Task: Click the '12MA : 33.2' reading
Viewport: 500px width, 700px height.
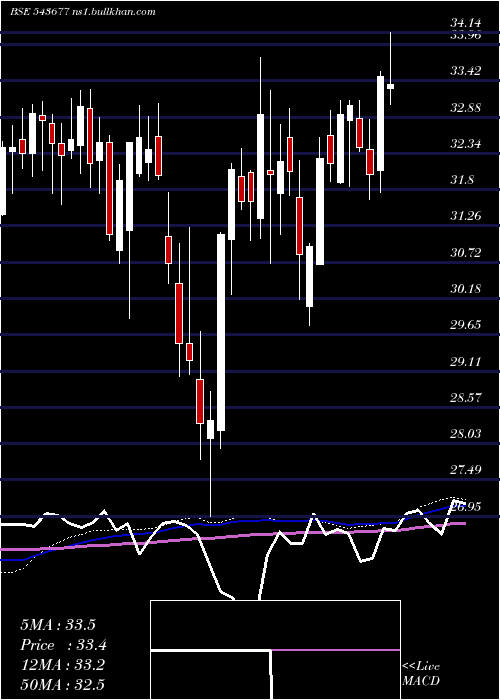Action: point(62,665)
